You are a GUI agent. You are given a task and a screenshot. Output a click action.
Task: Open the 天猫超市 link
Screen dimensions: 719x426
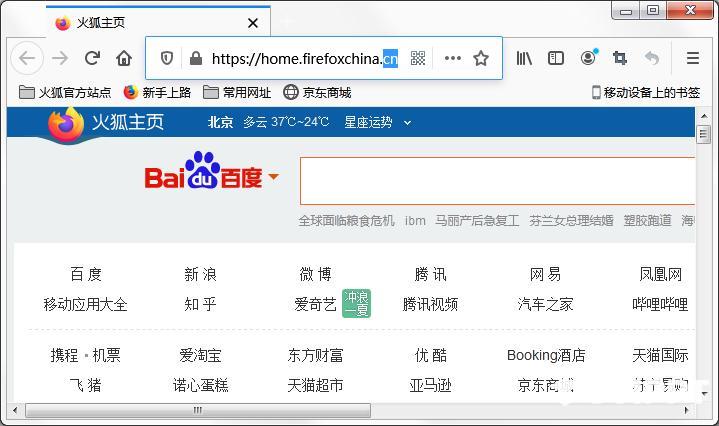pos(315,385)
